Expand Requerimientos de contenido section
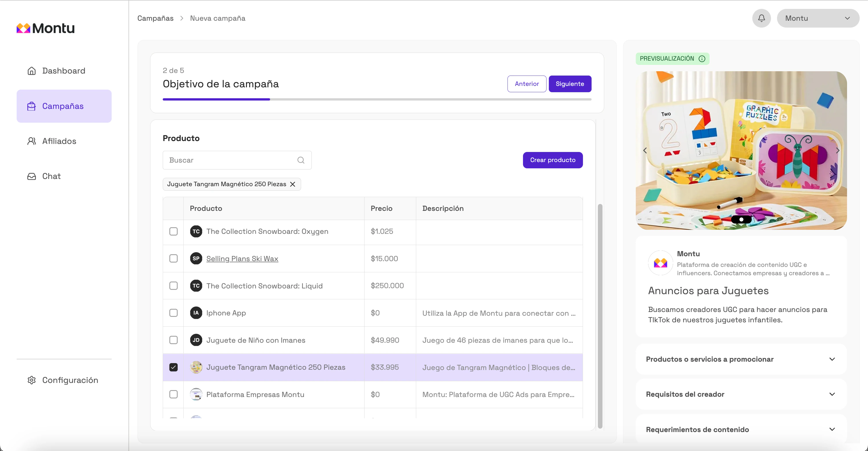The width and height of the screenshot is (868, 451). pos(741,429)
